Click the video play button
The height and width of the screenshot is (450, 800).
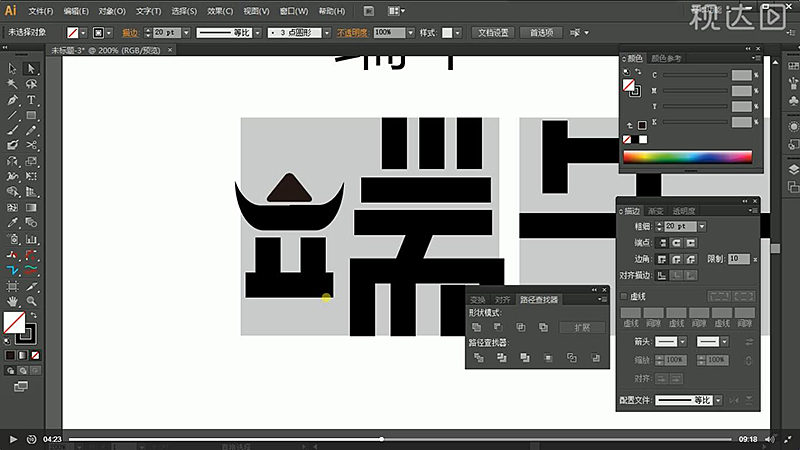point(13,439)
